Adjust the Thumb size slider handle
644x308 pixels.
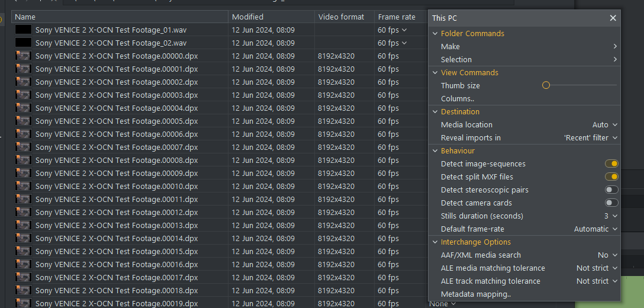(546, 85)
